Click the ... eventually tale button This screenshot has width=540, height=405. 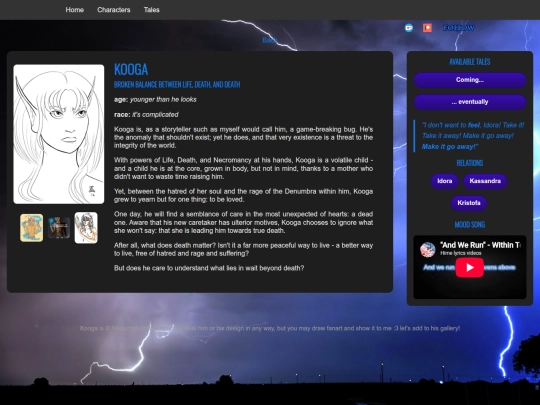coord(470,102)
